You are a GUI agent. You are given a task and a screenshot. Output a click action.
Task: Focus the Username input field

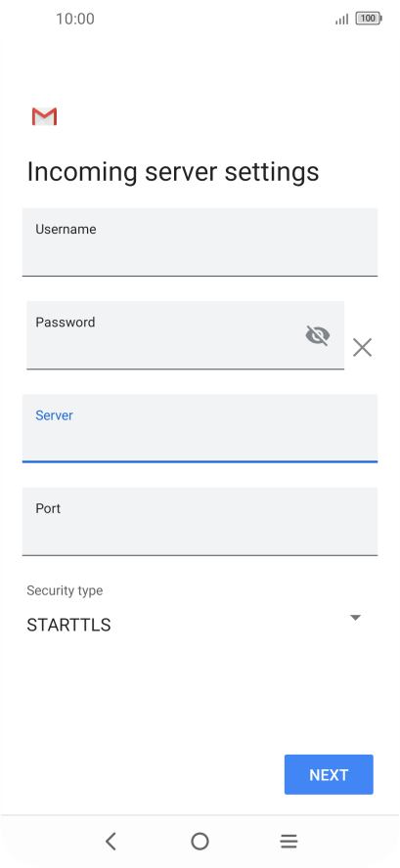click(x=200, y=241)
